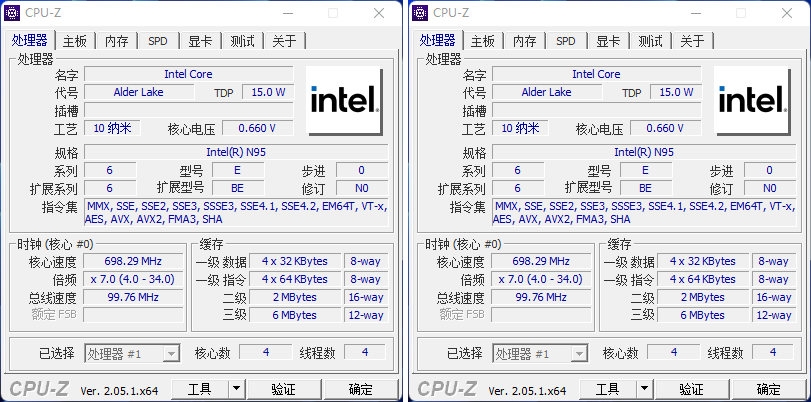Click 确定 button in right window

[x=769, y=389]
